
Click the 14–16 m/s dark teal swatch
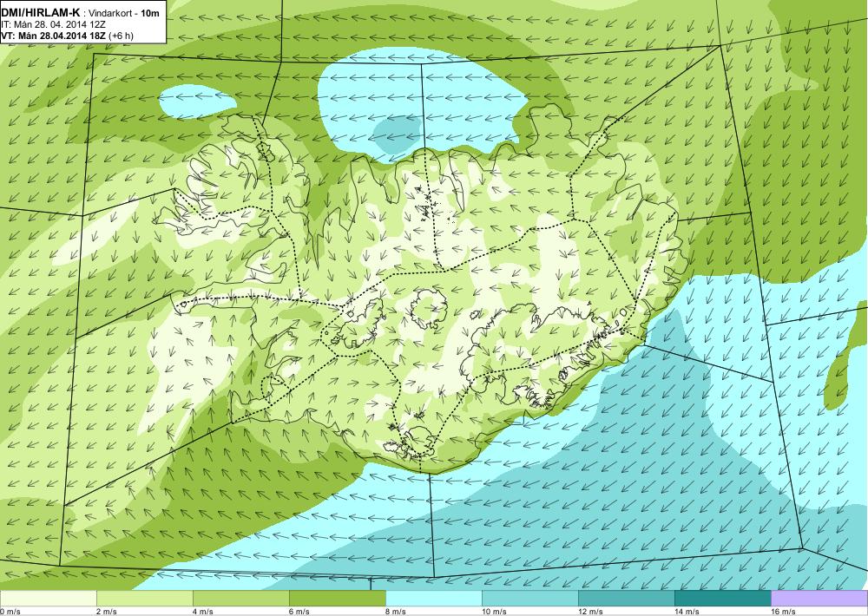722,599
